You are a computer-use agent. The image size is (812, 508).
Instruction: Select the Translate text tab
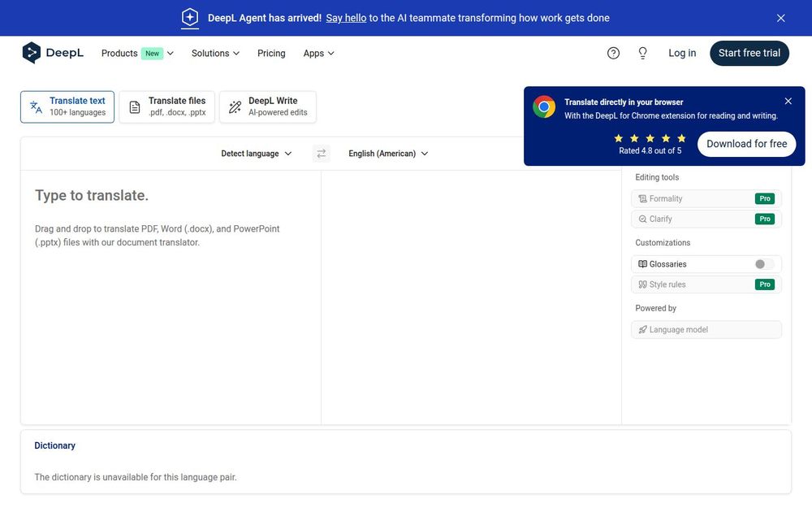[x=67, y=106]
